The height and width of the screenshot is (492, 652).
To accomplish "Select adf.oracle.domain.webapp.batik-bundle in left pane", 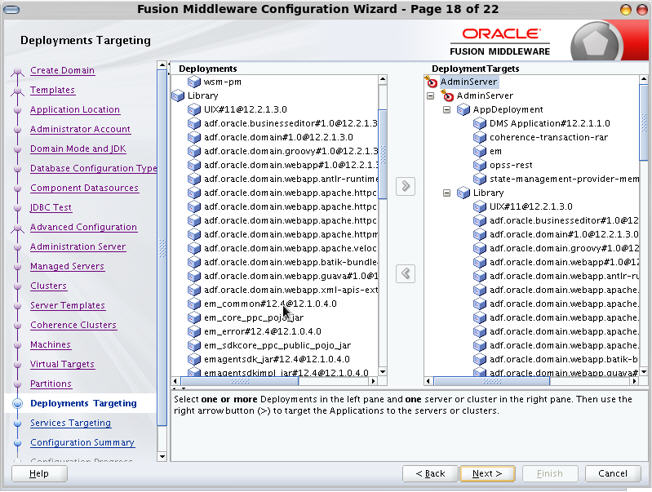I will click(291, 262).
